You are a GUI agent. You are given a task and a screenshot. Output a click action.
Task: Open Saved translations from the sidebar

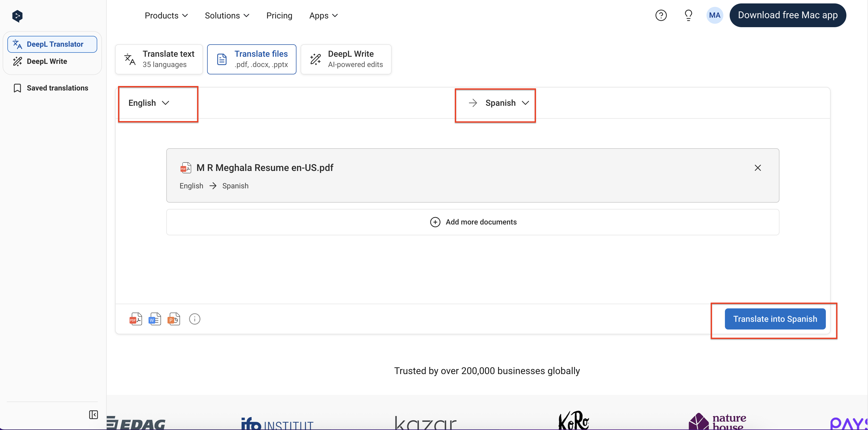tap(57, 88)
